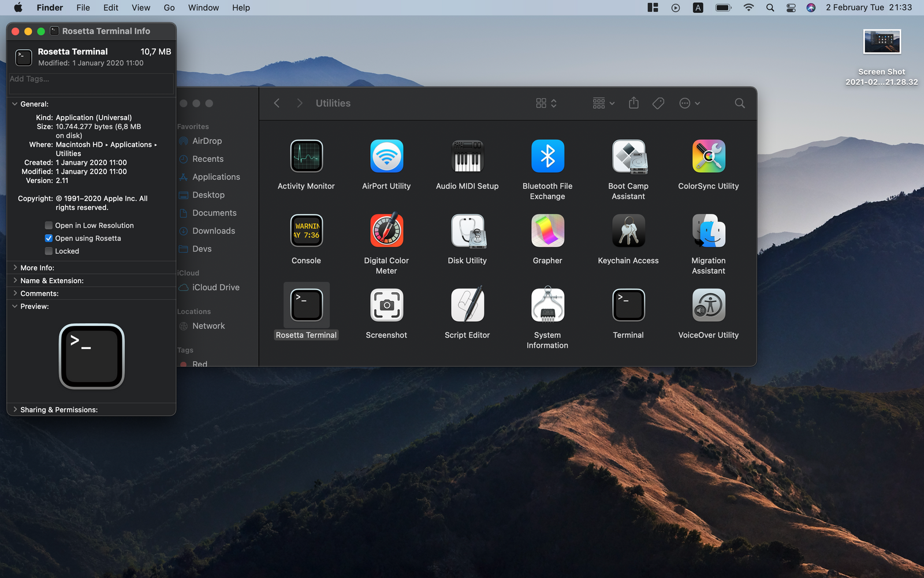Open the Group by dropdown in toolbar
Image resolution: width=924 pixels, height=578 pixels.
coord(603,103)
